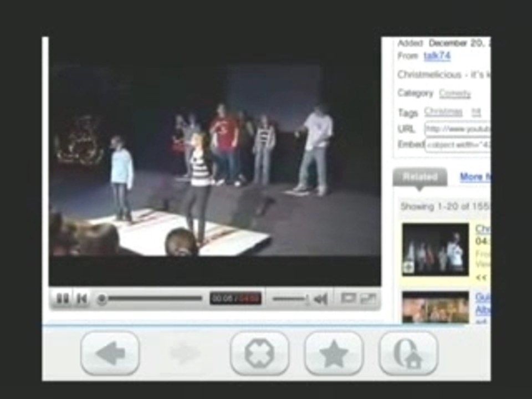Image resolution: width=532 pixels, height=399 pixels.
Task: Select the video URL text field
Action: 457,129
